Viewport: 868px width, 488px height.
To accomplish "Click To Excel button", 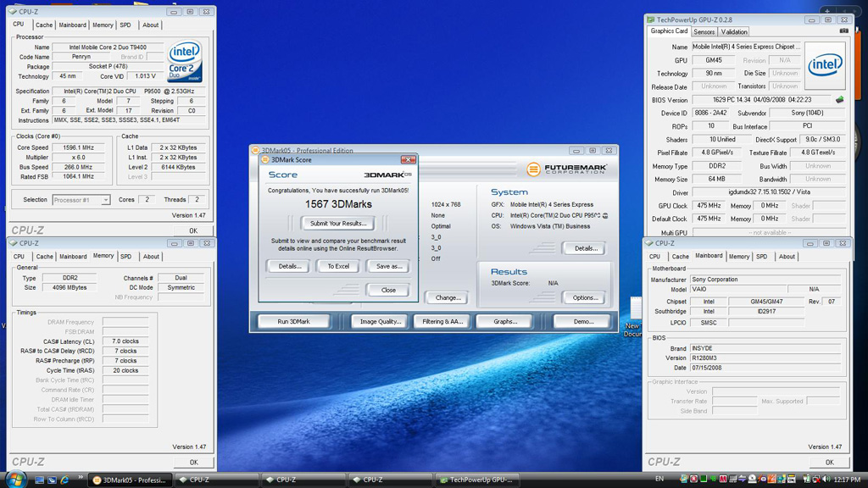I will pyautogui.click(x=338, y=267).
